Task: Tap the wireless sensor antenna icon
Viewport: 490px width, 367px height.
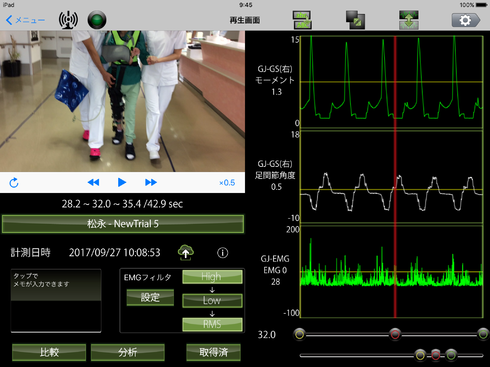Action: coord(68,20)
